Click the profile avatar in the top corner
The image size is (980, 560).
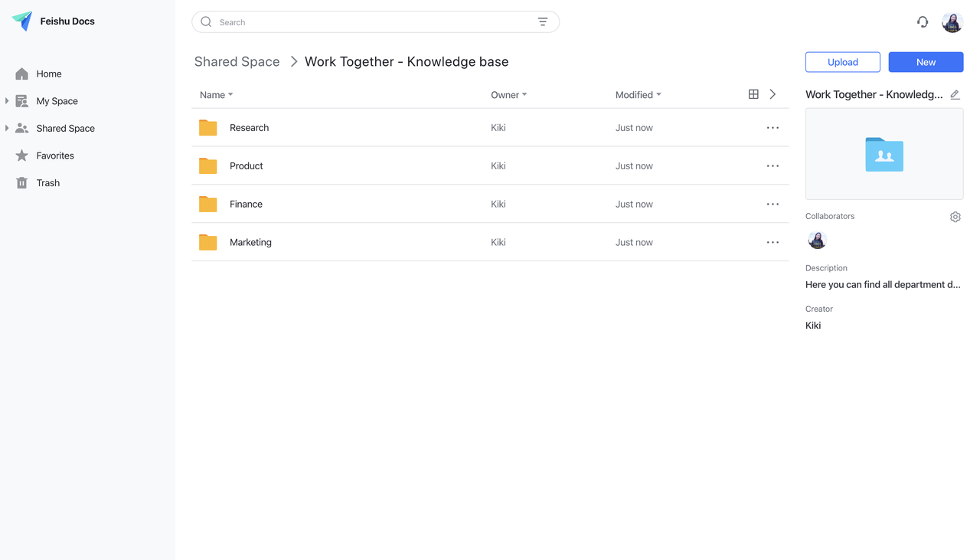click(951, 22)
